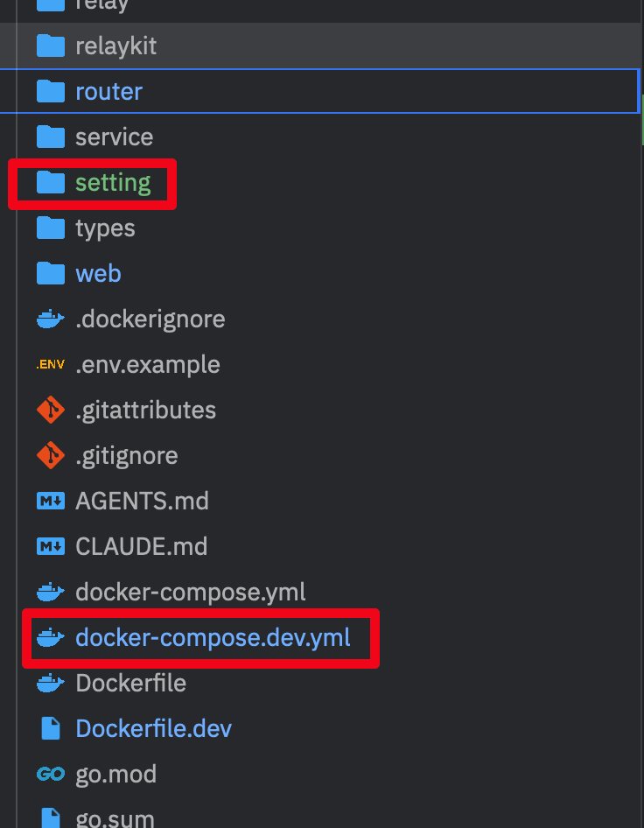Select the Dockerfile entry
The height and width of the screenshot is (828, 644).
click(x=320, y=683)
